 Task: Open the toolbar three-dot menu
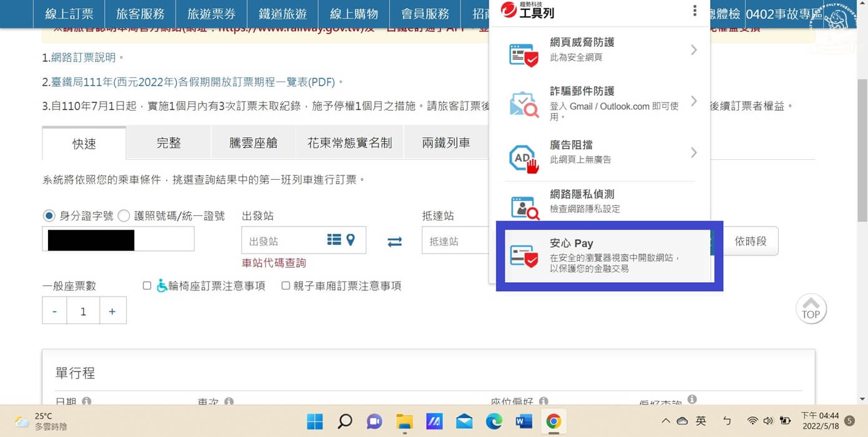click(x=695, y=11)
